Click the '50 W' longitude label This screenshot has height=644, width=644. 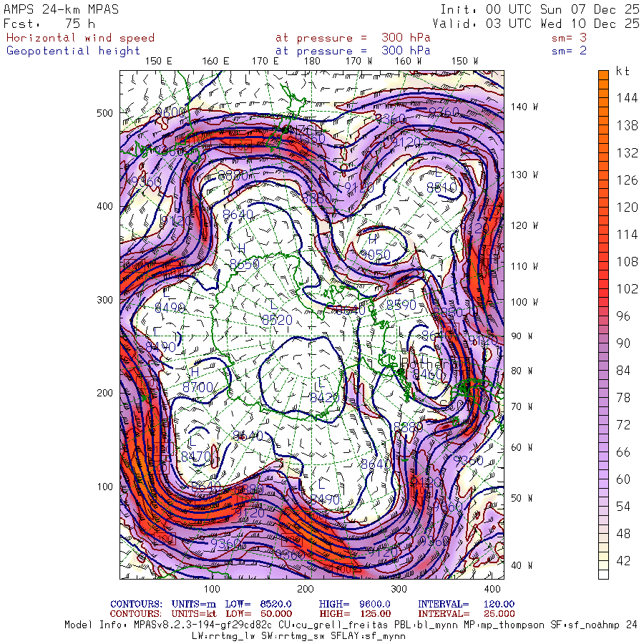pos(521,498)
